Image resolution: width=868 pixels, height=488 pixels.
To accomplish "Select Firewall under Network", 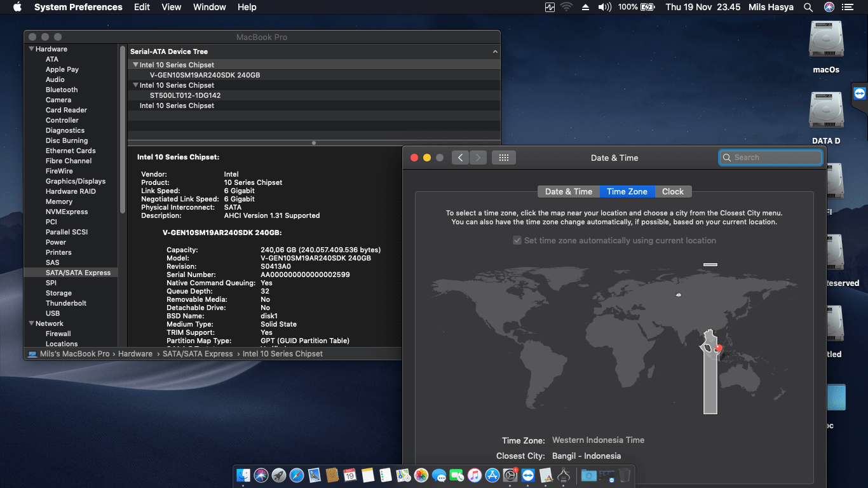I will (58, 334).
